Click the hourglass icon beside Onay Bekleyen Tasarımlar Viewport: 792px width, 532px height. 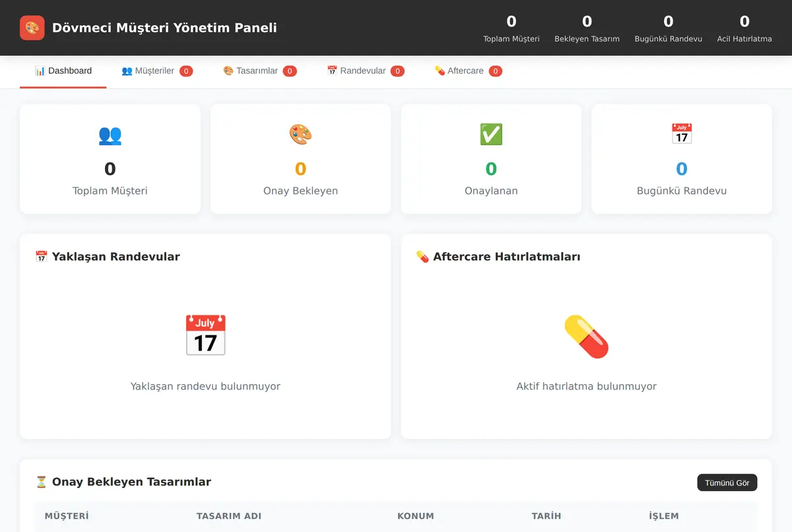[x=42, y=482]
